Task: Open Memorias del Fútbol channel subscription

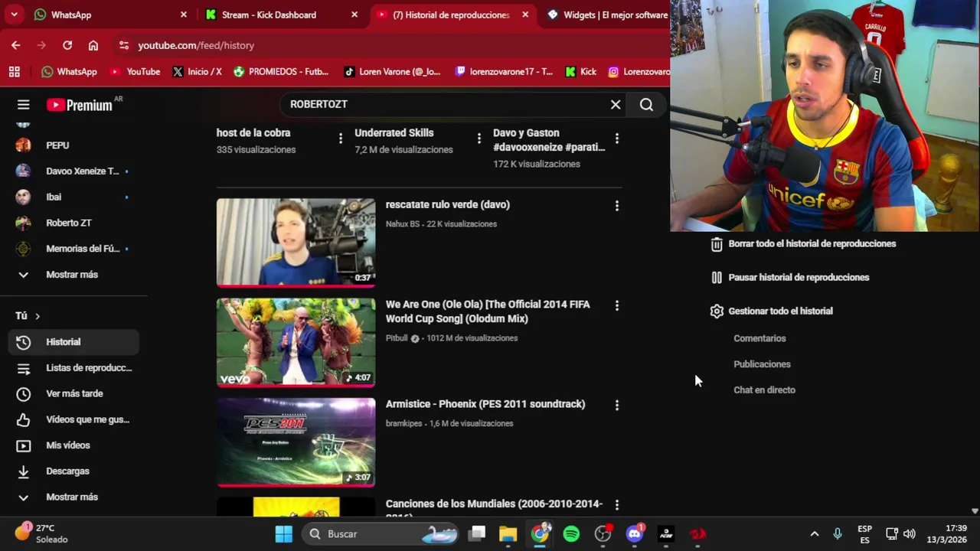Action: coord(73,249)
